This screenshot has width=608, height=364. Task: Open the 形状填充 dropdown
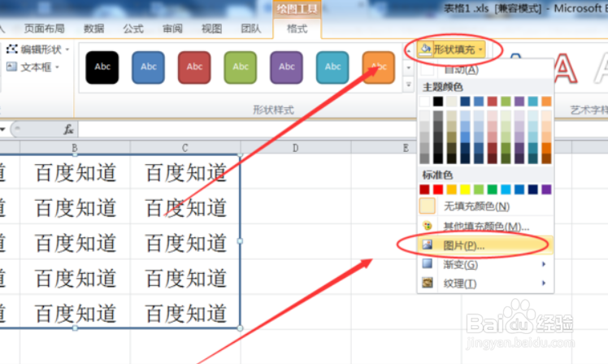[452, 50]
